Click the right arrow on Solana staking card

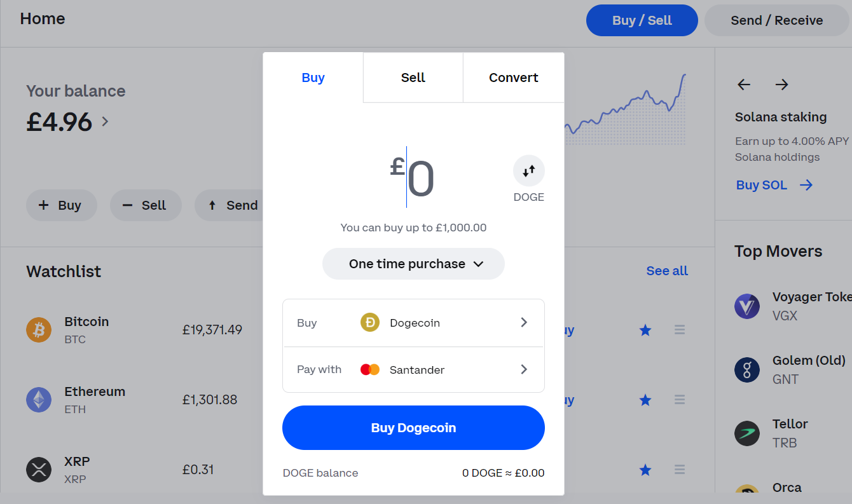pyautogui.click(x=781, y=84)
